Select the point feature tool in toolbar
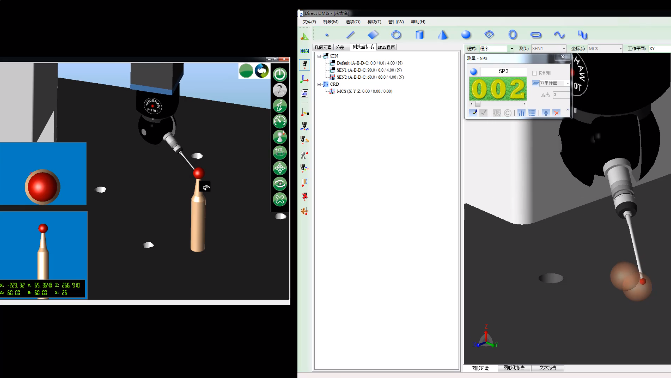Image resolution: width=671 pixels, height=378 pixels. (327, 35)
